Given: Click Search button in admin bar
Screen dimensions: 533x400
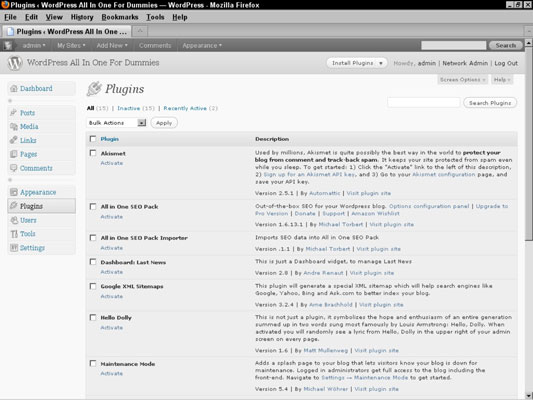Looking at the screenshot, I should click(x=505, y=45).
